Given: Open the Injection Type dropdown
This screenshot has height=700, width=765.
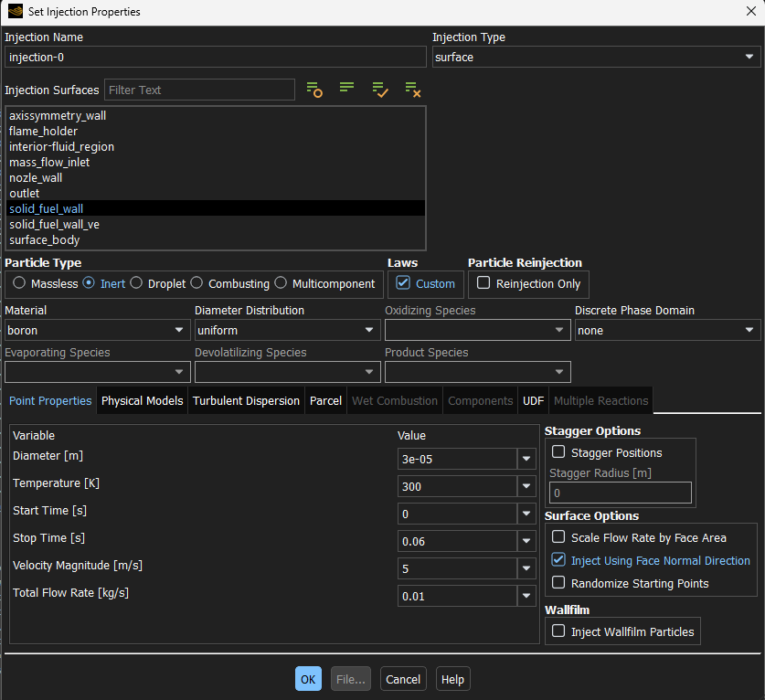Looking at the screenshot, I should [x=595, y=57].
